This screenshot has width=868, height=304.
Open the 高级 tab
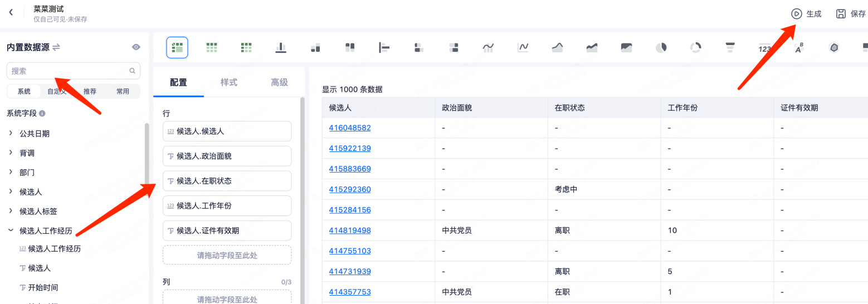point(279,82)
